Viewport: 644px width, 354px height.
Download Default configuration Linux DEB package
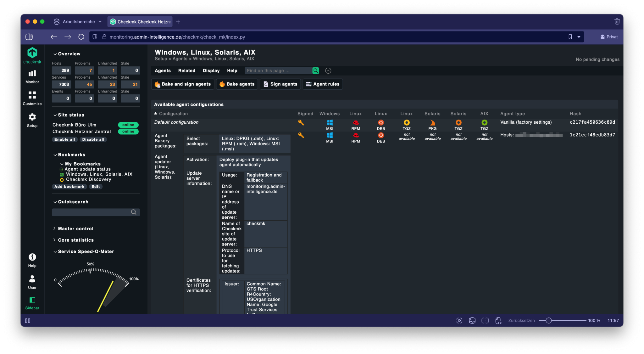tap(381, 125)
